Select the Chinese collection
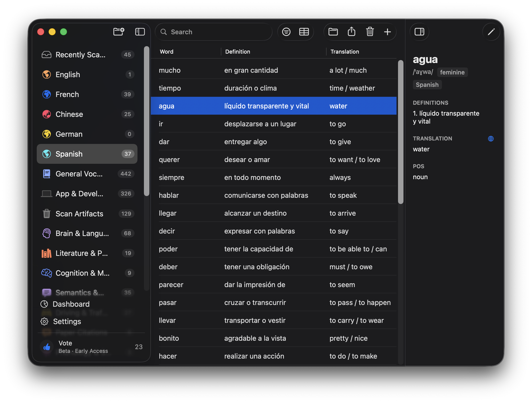The height and width of the screenshot is (403, 532). pos(87,114)
